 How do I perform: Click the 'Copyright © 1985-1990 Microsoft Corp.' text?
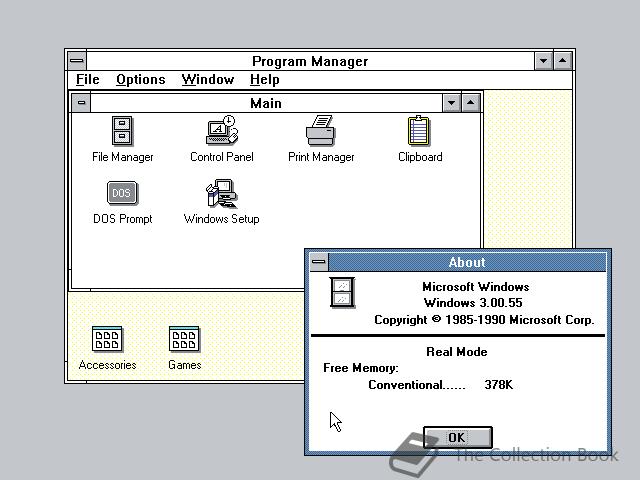click(x=484, y=320)
